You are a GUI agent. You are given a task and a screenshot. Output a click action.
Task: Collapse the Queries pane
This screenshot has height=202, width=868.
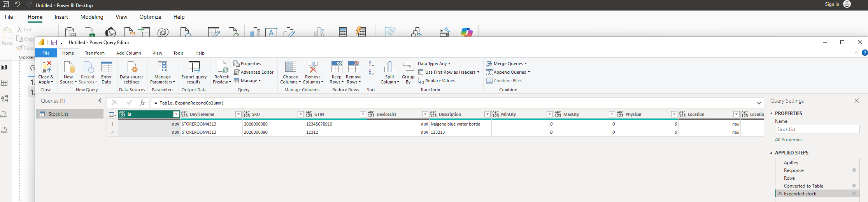click(x=100, y=101)
